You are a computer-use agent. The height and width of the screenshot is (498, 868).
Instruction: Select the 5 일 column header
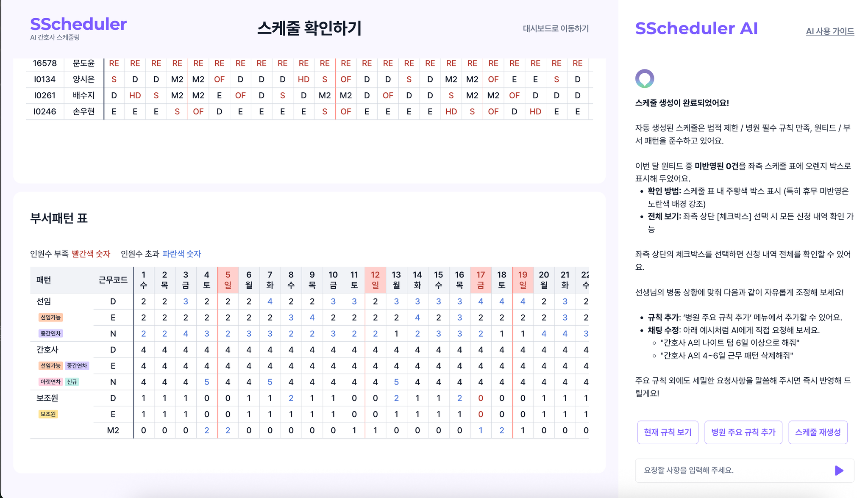(228, 280)
